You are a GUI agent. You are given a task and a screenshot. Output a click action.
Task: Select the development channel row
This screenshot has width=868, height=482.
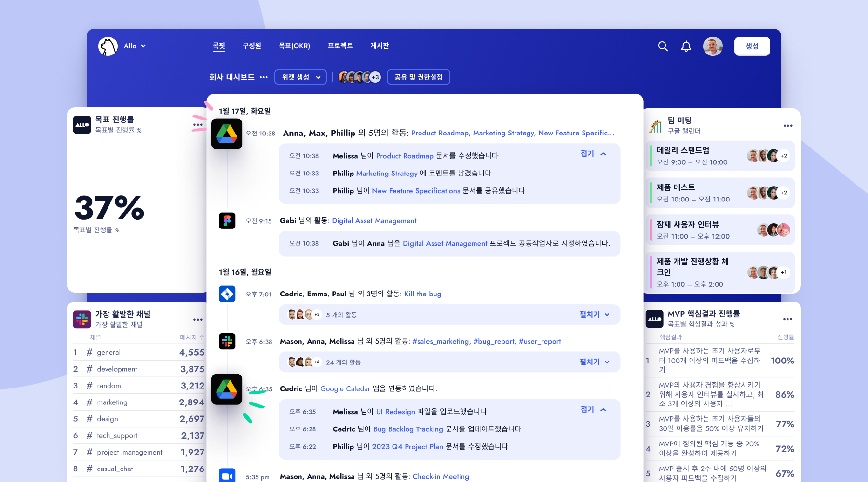[139, 369]
